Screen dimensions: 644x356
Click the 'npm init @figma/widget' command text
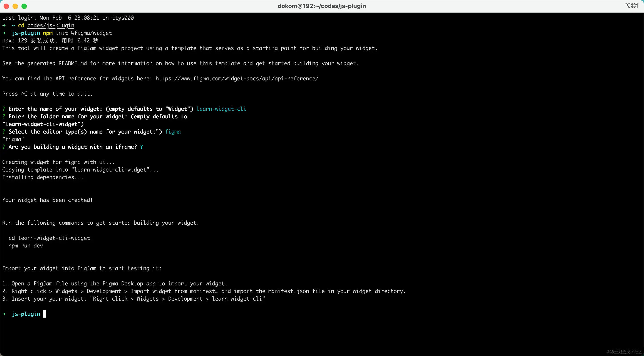(77, 33)
